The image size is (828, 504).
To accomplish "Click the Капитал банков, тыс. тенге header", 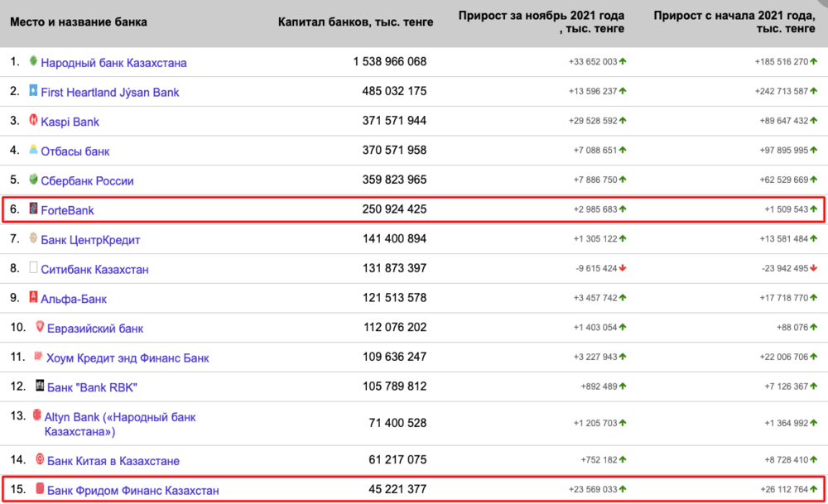I will click(x=355, y=22).
